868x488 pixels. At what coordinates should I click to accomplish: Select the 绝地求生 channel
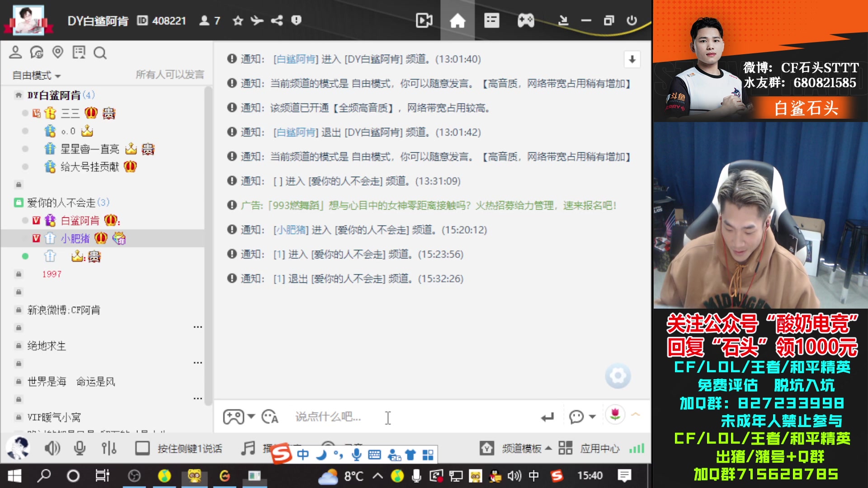tap(47, 346)
